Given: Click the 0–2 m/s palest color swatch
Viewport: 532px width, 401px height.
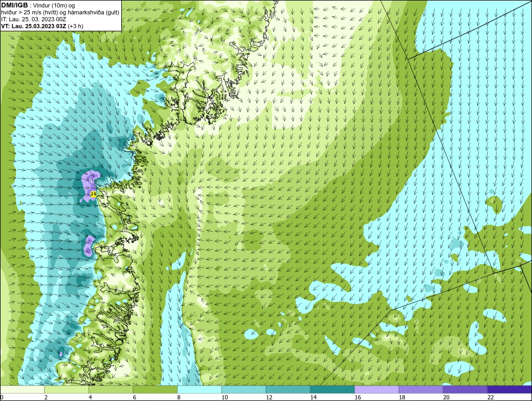Looking at the screenshot, I should click(22, 389).
